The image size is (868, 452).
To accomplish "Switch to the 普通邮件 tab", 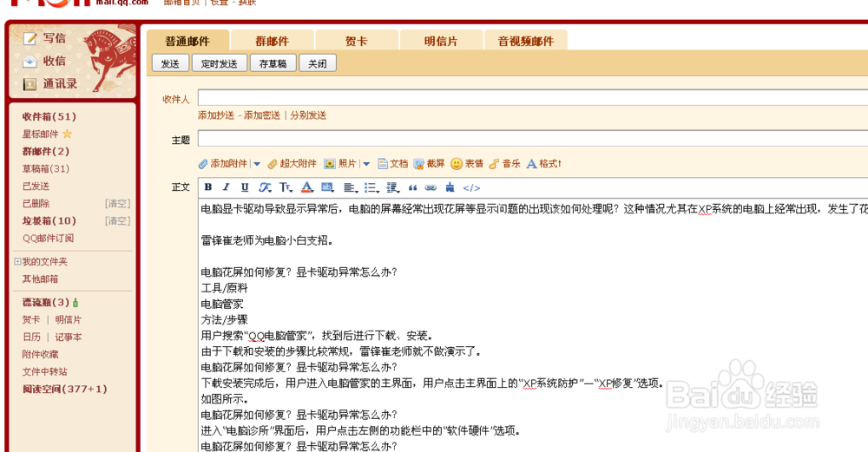I will [187, 41].
